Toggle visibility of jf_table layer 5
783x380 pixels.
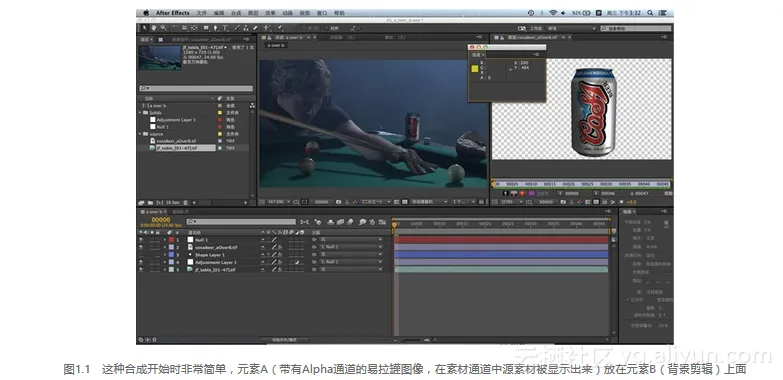click(x=141, y=270)
